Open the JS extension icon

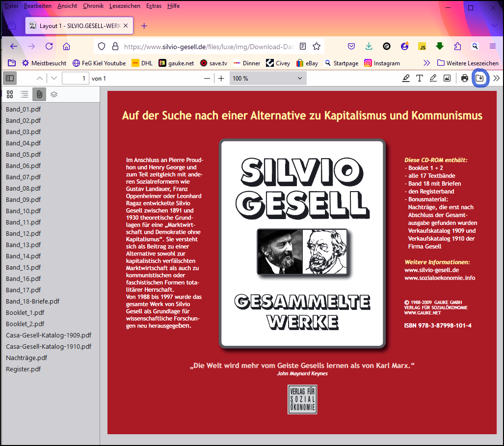point(422,47)
